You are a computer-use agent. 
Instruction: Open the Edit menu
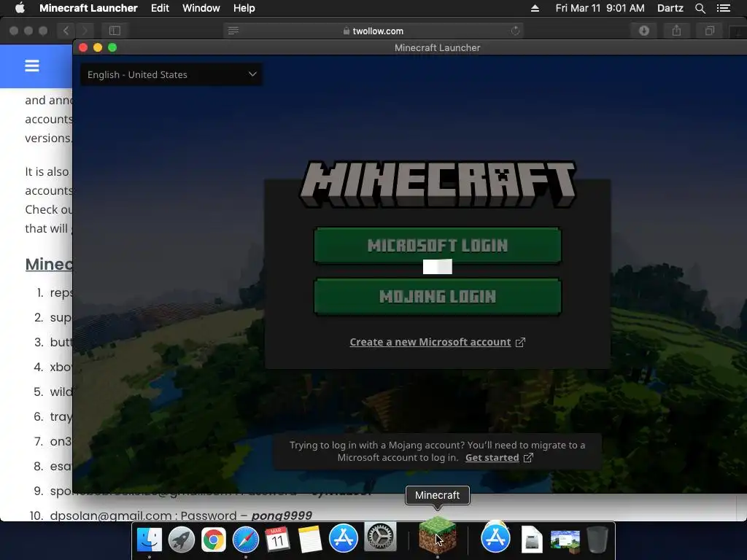[160, 8]
